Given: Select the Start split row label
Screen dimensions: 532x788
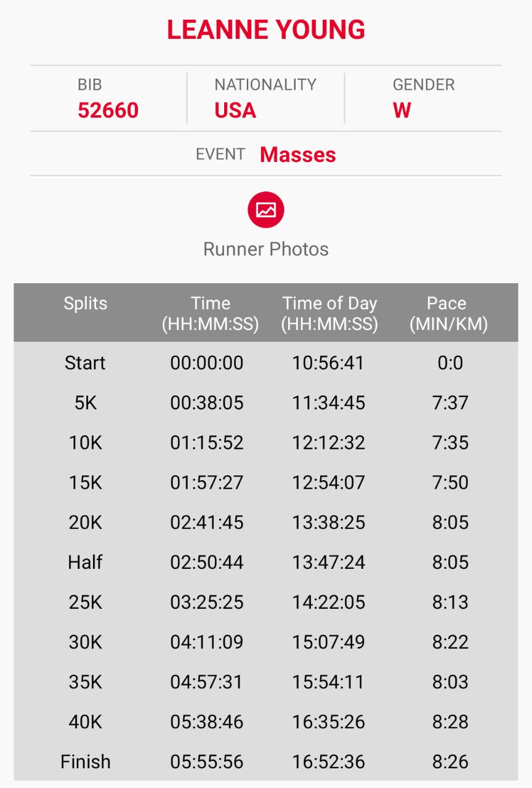Looking at the screenshot, I should coord(86,363).
